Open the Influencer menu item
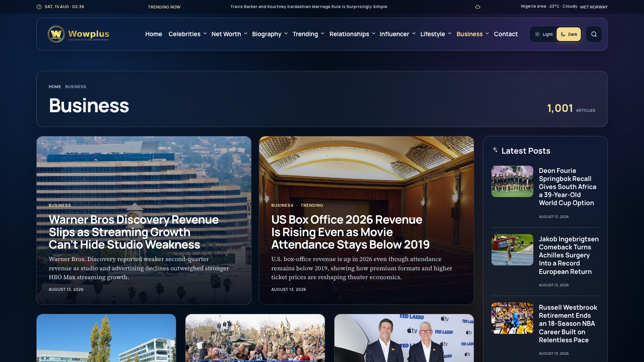 394,34
